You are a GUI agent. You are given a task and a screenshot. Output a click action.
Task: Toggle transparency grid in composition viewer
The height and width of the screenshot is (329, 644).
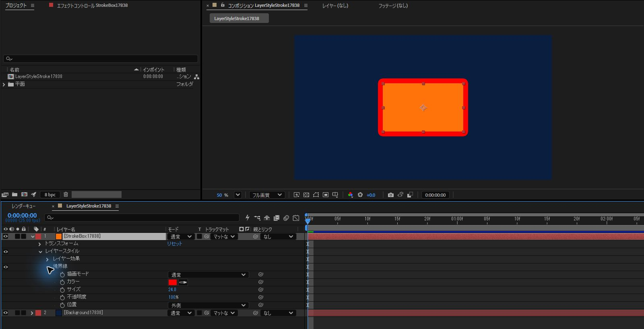[x=306, y=195]
